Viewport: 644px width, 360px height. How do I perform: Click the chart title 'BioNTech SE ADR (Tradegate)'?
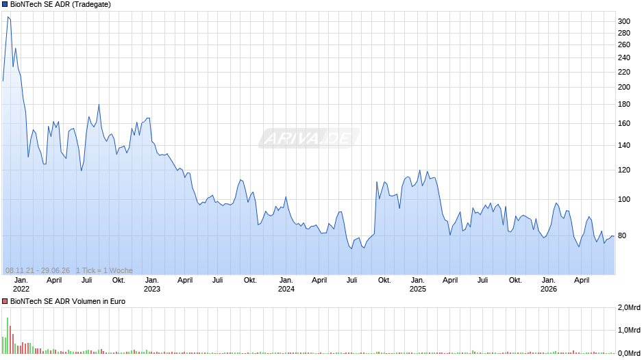click(x=60, y=5)
